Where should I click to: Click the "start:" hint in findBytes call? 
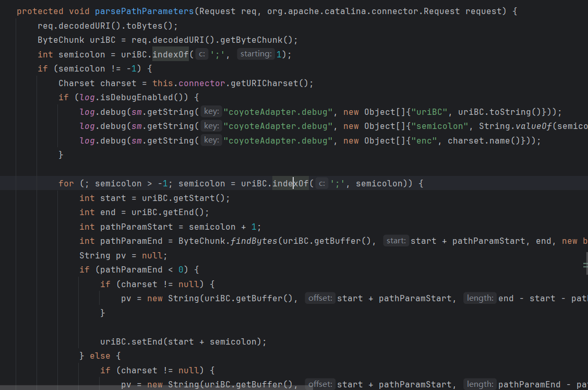coord(396,241)
